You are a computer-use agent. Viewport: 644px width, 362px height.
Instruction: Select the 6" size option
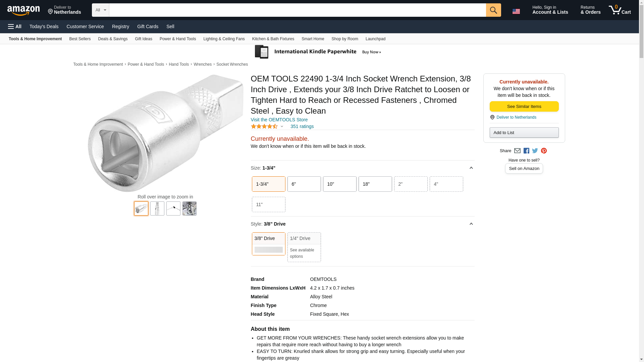[304, 184]
